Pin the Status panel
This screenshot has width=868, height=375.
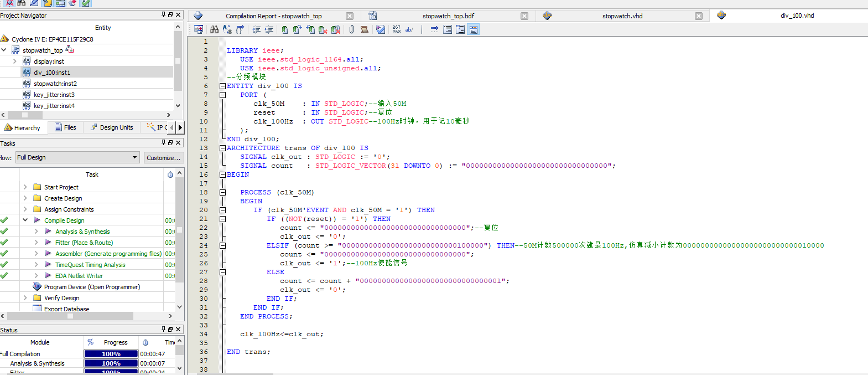pos(163,329)
